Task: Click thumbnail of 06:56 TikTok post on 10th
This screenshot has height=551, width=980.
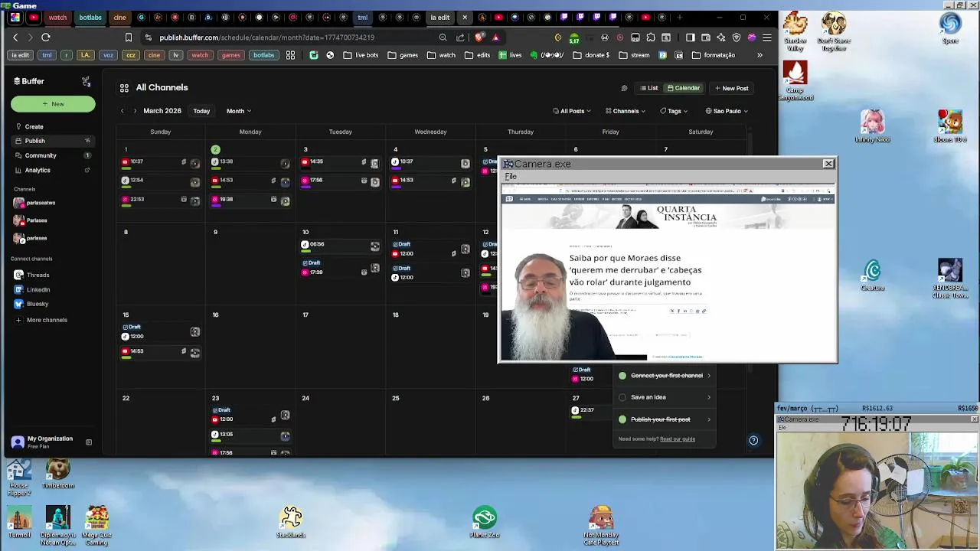Action: (375, 246)
